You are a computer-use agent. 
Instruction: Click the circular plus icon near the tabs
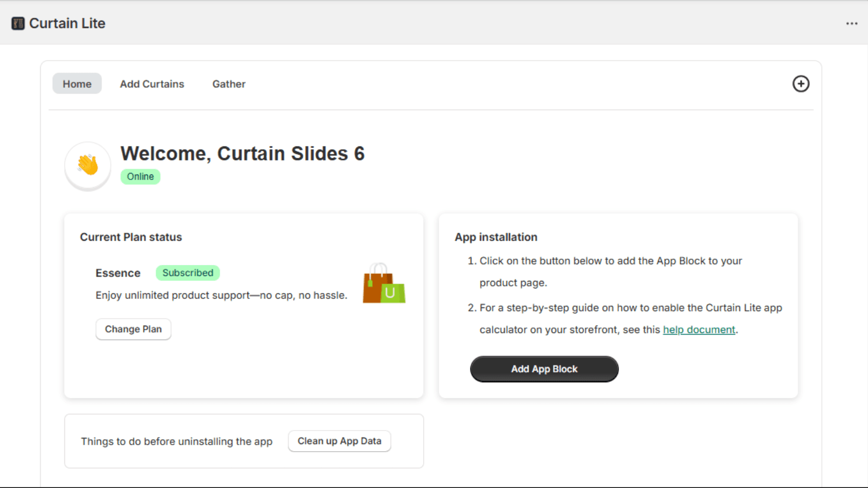pos(801,84)
